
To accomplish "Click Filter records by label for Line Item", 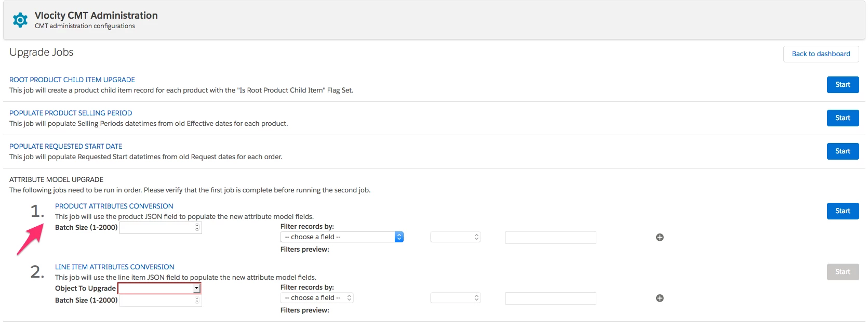I will [307, 287].
